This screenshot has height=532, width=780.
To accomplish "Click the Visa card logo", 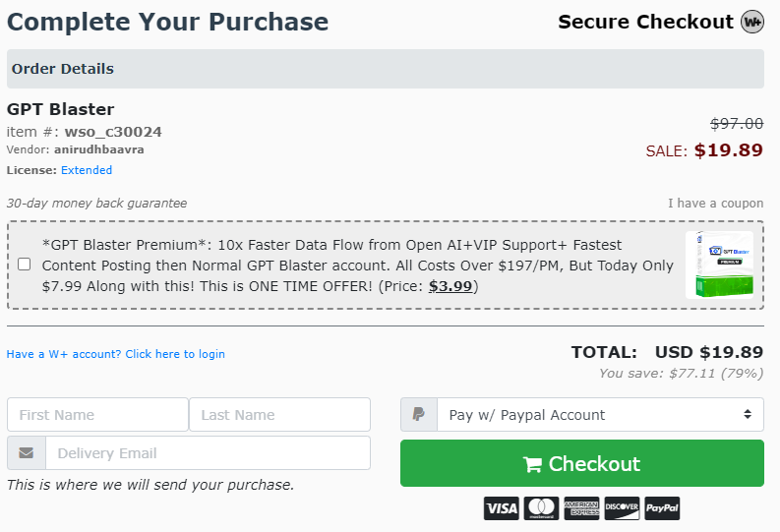I will pyautogui.click(x=501, y=508).
